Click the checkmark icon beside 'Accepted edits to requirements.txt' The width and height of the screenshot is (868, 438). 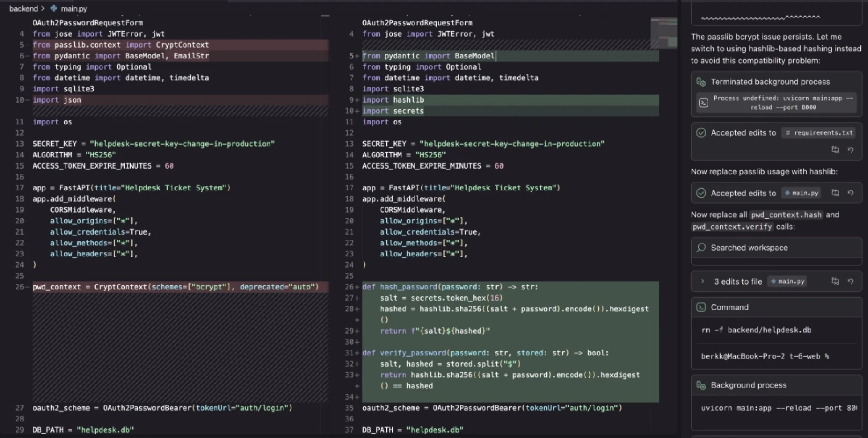coord(701,133)
